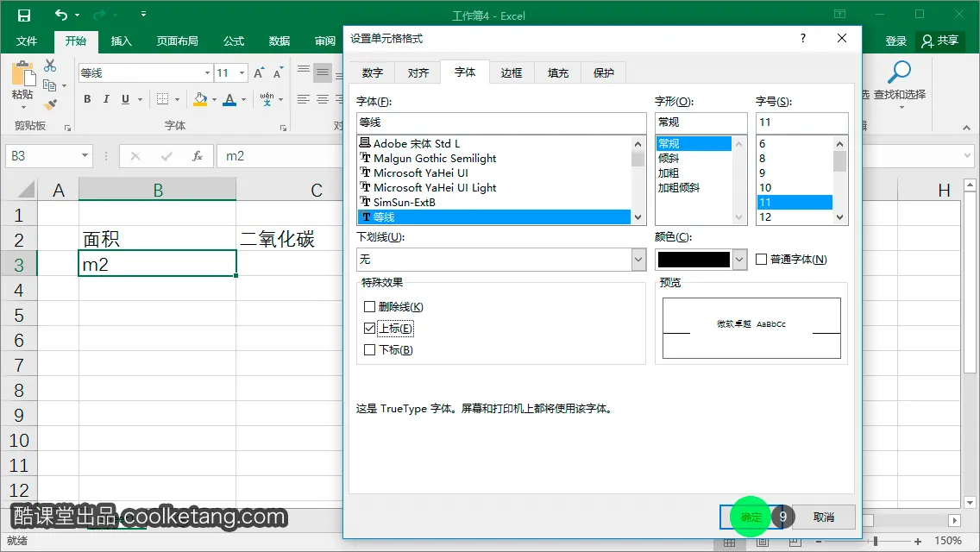The width and height of the screenshot is (980, 552).
Task: Click the Format Painter brush icon
Action: pos(50,104)
